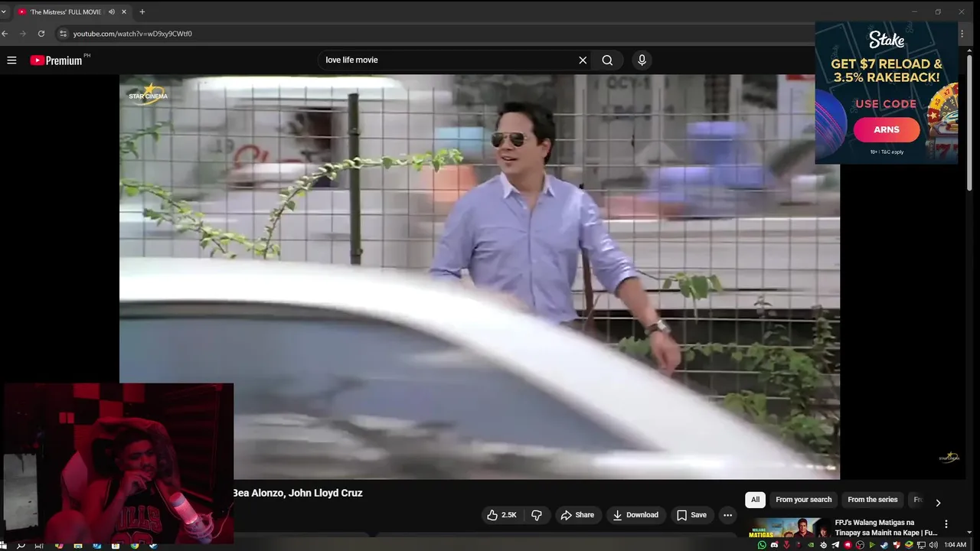Click the Star Cinema logo in the video
Image resolution: width=980 pixels, height=551 pixels.
pyautogui.click(x=148, y=93)
